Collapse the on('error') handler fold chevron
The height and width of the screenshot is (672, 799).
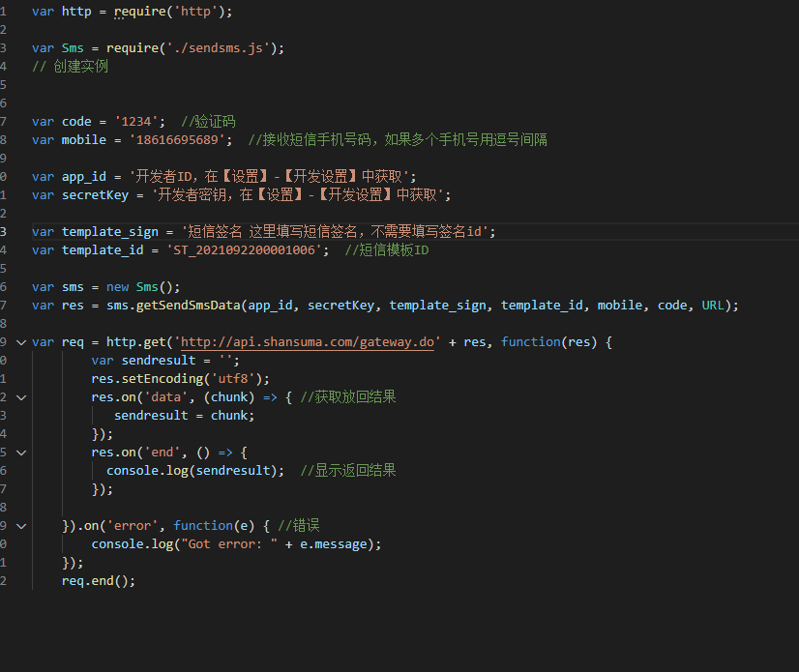click(21, 526)
